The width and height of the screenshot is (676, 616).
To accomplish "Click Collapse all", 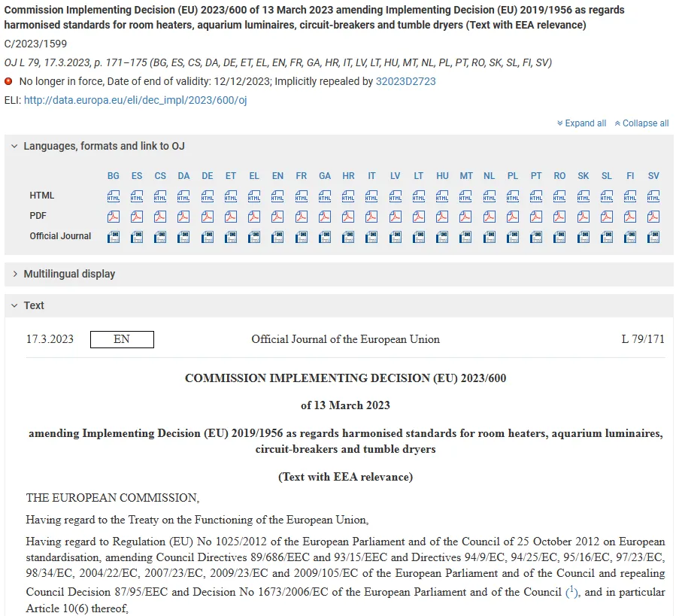I will [641, 123].
